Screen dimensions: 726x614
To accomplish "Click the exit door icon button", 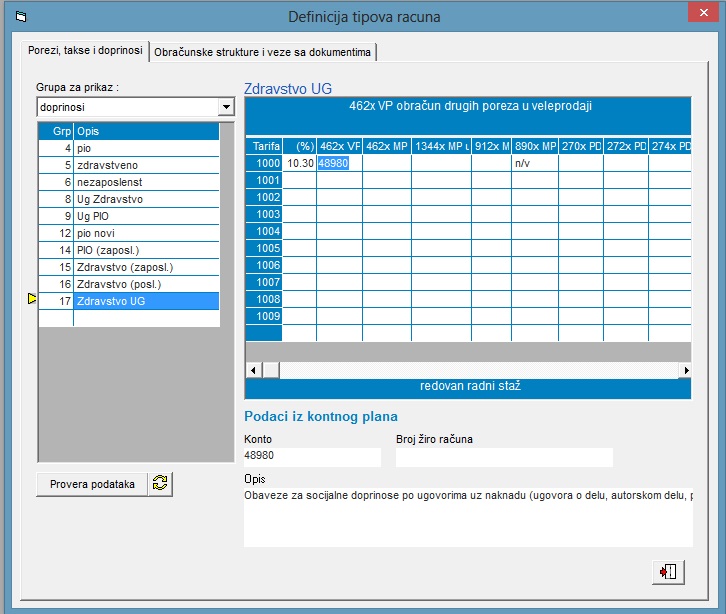I will click(666, 572).
